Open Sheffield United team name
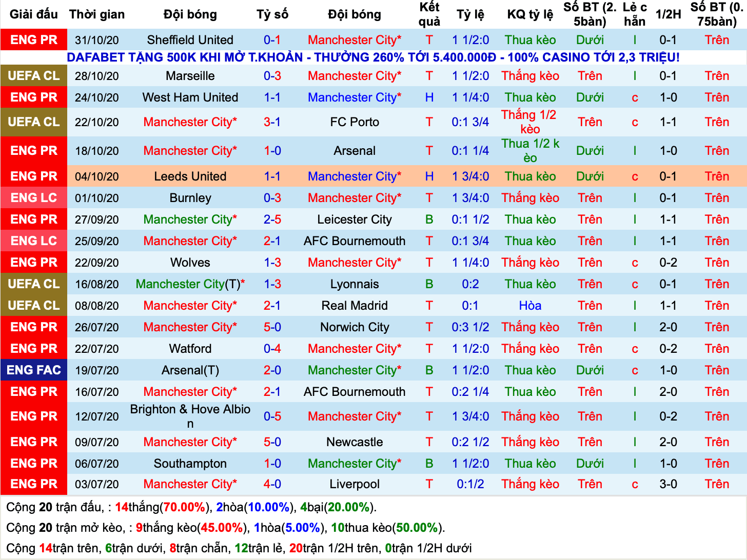The width and height of the screenshot is (747, 560). (x=190, y=40)
